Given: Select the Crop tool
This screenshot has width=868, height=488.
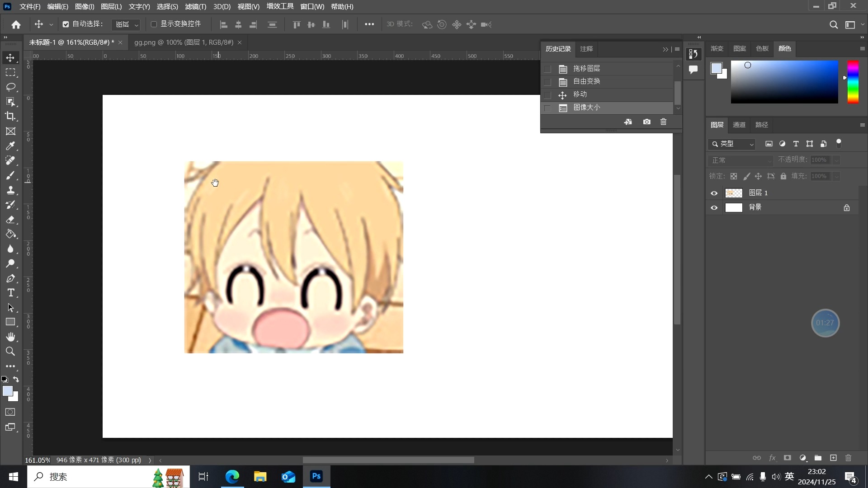Looking at the screenshot, I should [10, 116].
